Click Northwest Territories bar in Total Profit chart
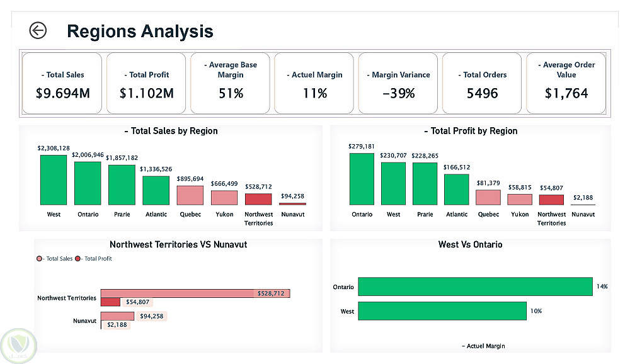 coord(551,200)
